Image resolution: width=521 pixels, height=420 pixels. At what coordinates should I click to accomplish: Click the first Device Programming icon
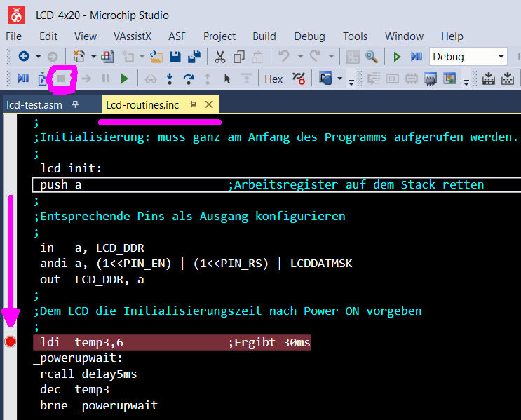488,79
